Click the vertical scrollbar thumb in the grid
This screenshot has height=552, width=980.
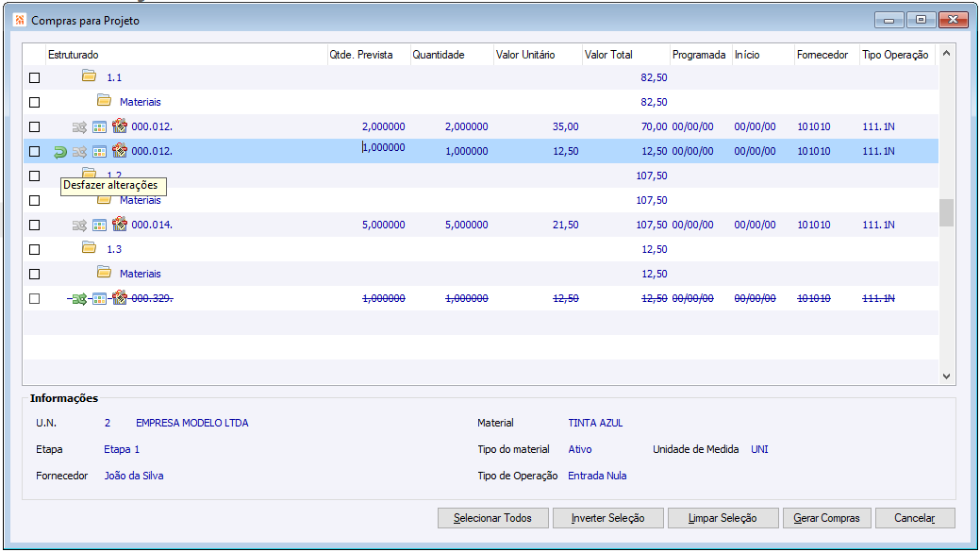click(x=946, y=212)
